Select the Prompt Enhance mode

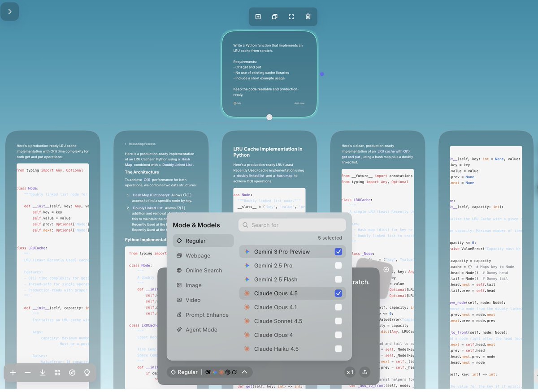coord(203,314)
